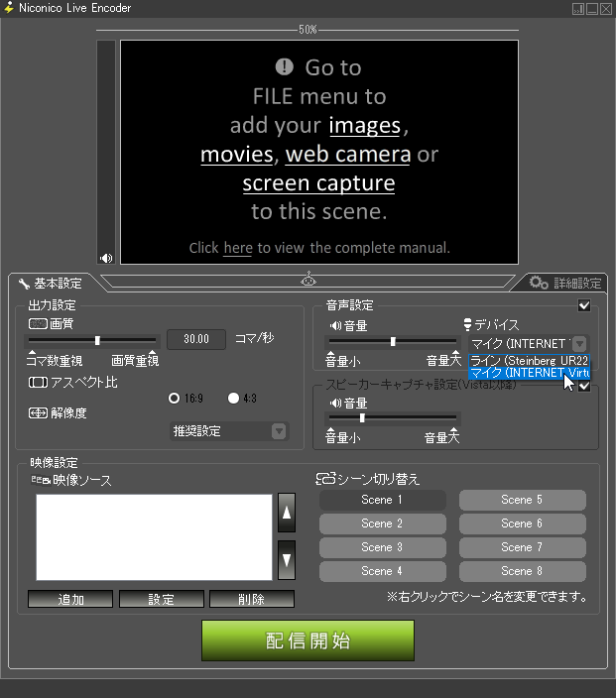Click 'here' to view the manual

point(238,248)
